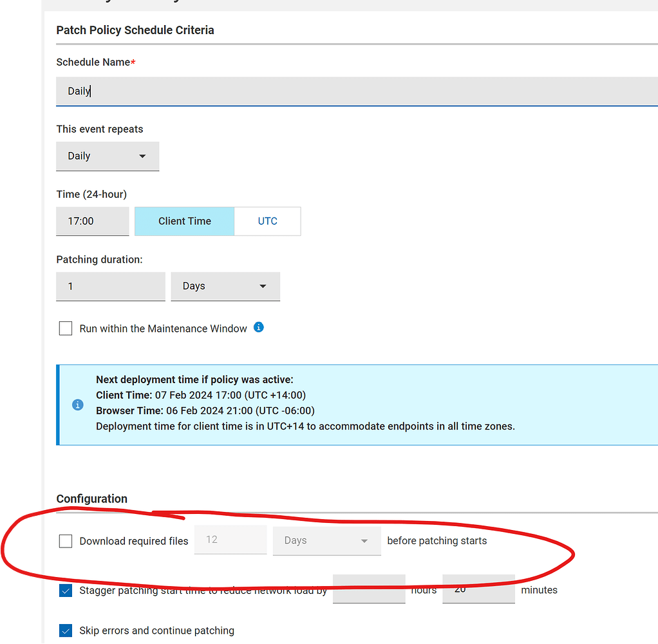Click the Client Time deployment line text
Image resolution: width=658 pixels, height=644 pixels.
pos(201,395)
